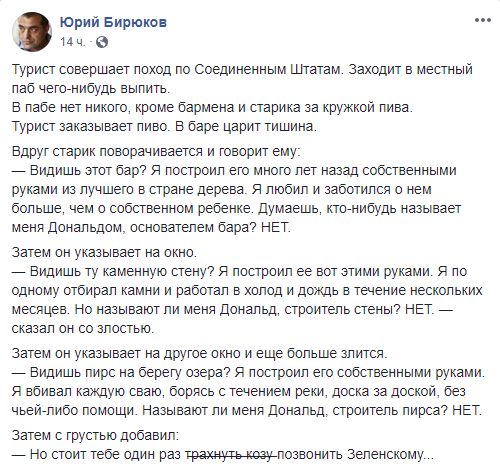Click the strikethrough text трахнуть козу
The image size is (500, 470).
tap(231, 454)
